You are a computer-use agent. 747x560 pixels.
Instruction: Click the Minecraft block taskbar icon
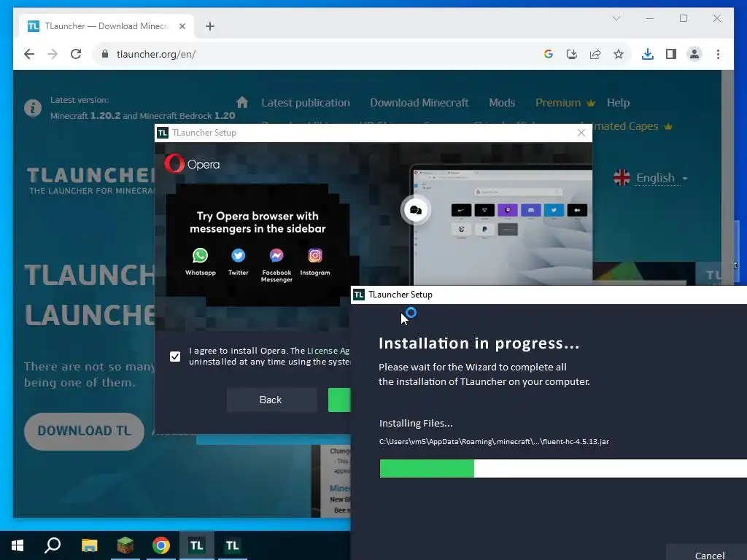[125, 545]
